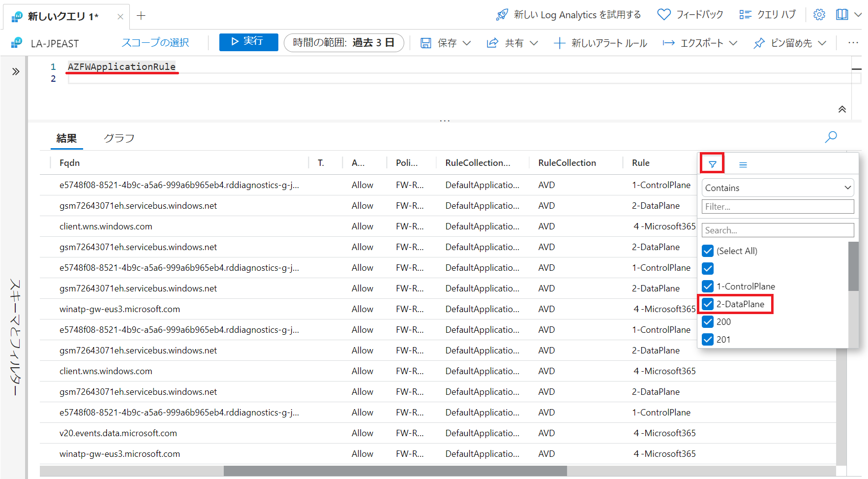Switch to the グラフ tab

coord(119,139)
